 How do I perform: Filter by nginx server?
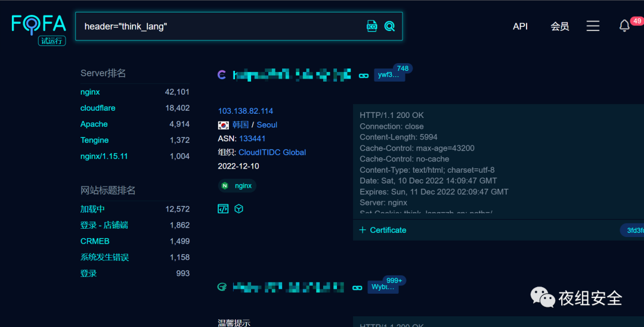(90, 92)
